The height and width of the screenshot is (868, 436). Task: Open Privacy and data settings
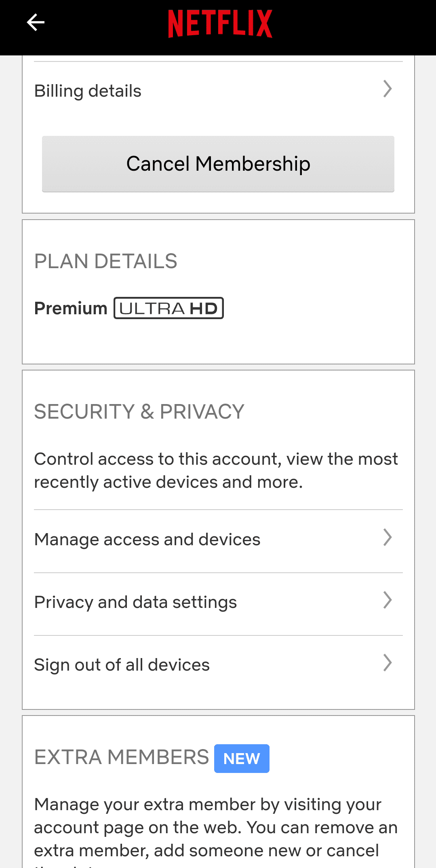[x=135, y=602]
